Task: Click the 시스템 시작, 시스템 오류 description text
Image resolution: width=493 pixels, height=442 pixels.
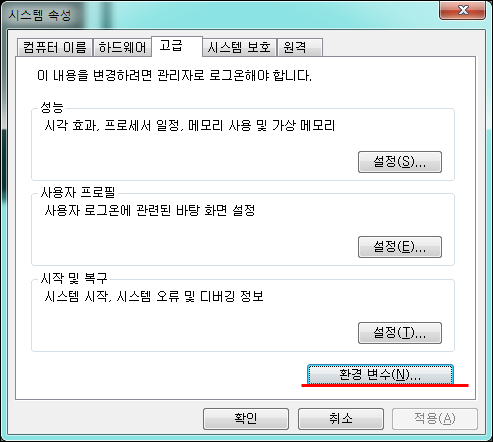Action: tap(154, 296)
